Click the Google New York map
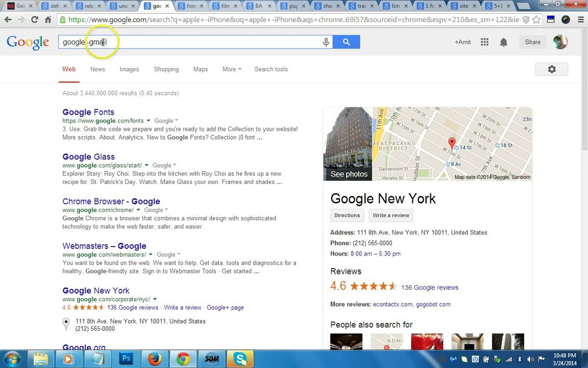This screenshot has width=588, height=368. click(452, 144)
